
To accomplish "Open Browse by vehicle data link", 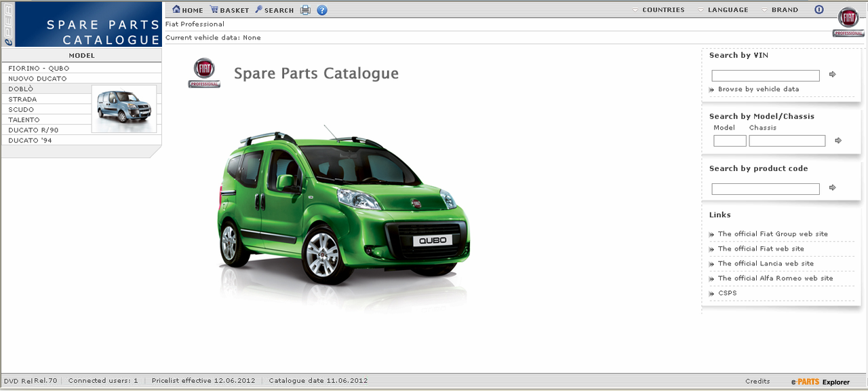I will pos(758,89).
